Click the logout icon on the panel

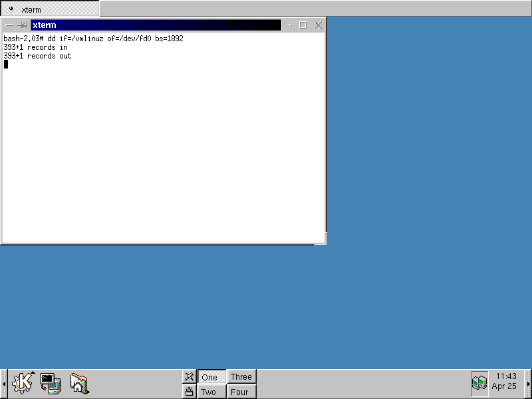190,376
